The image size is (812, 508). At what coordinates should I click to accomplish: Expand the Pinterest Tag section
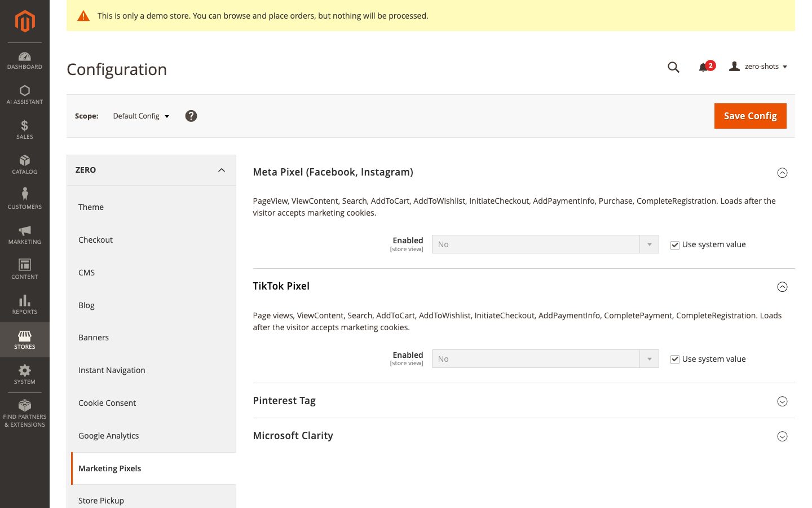[x=782, y=401]
